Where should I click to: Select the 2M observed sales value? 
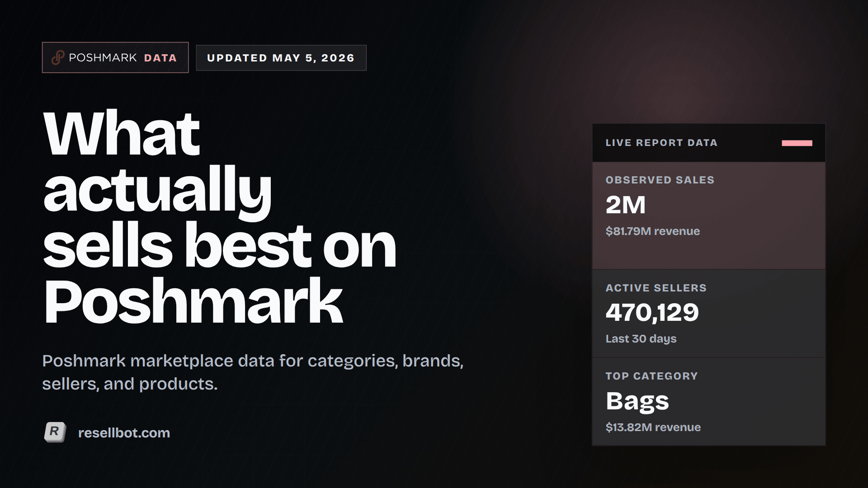tap(626, 205)
